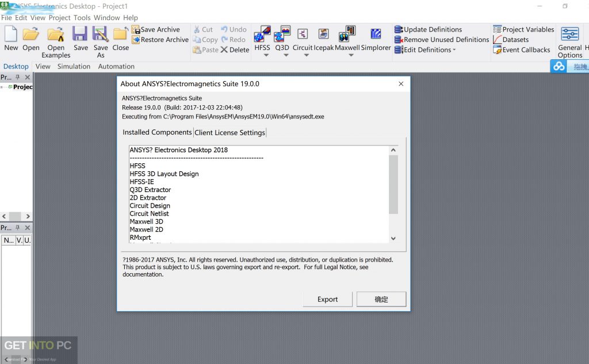Expand the Circuit dropdown arrow
Viewport: 589px width, 364px height.
point(307,55)
